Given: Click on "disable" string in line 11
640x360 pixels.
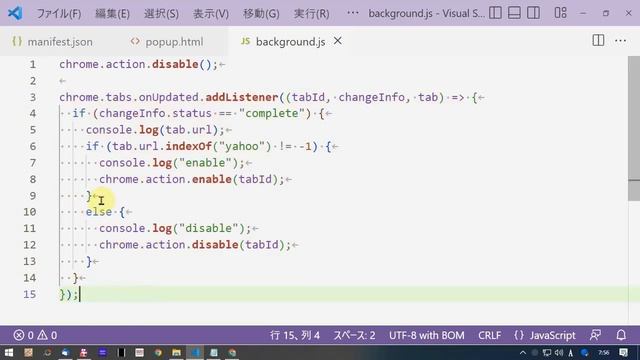Looking at the screenshot, I should (x=209, y=228).
